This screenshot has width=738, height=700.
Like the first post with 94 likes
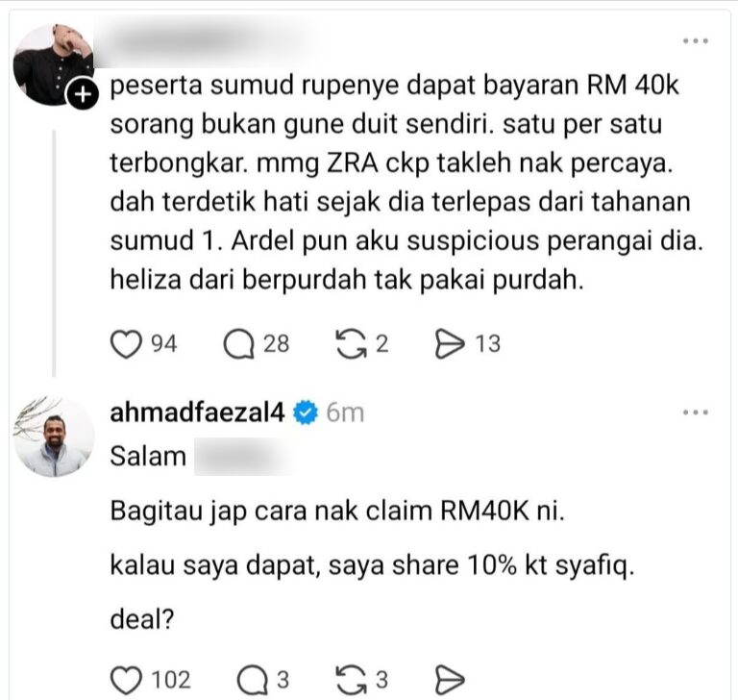pyautogui.click(x=126, y=344)
